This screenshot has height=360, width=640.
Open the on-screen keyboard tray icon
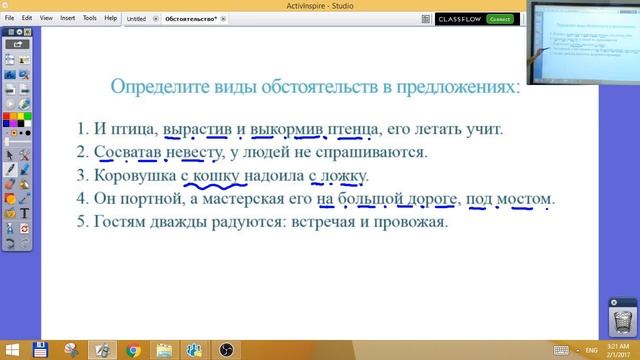coord(561,350)
